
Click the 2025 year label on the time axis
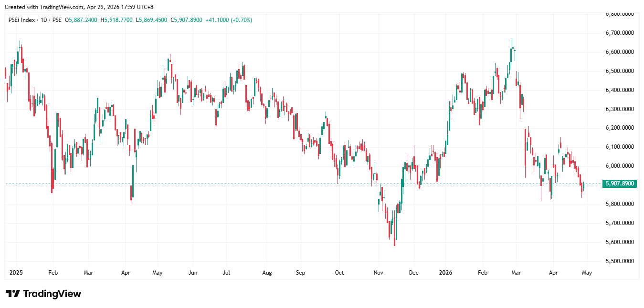point(16,273)
